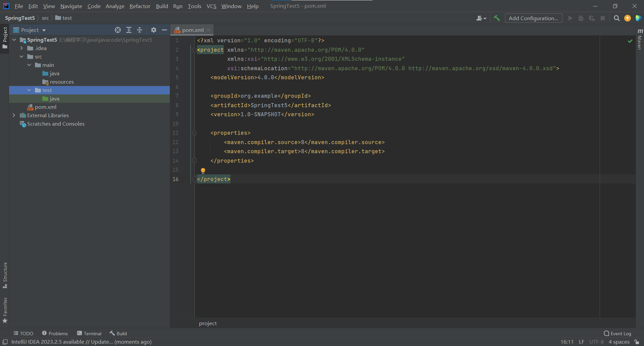Click the 16:11 caret position indicator
The image size is (644, 346).
(567, 342)
